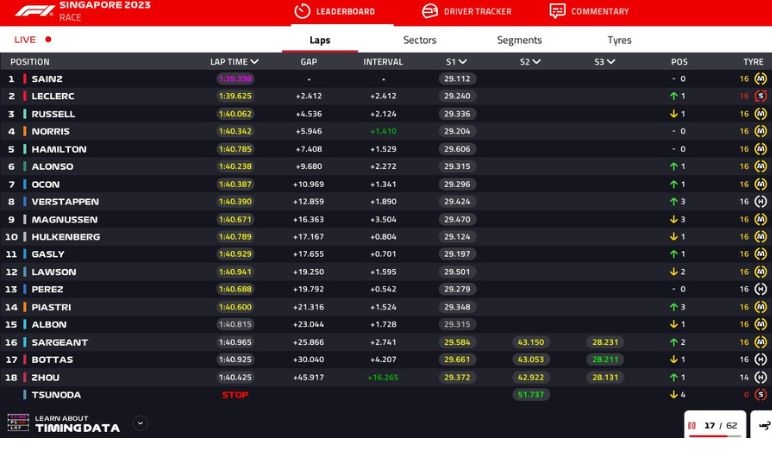Screen dimensions: 772x469
Task: Click the Leaderboard stopwatch icon
Action: click(301, 11)
